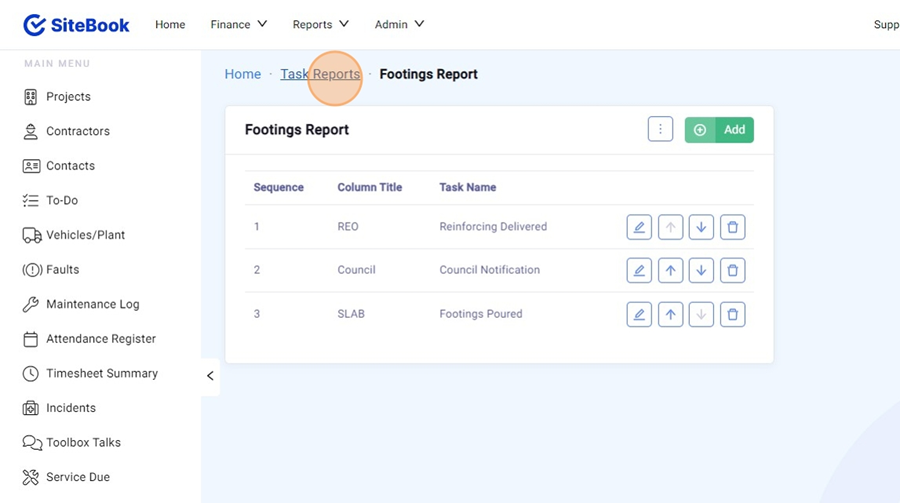Go to Home in top navigation
Image resolution: width=900 pixels, height=503 pixels.
170,25
